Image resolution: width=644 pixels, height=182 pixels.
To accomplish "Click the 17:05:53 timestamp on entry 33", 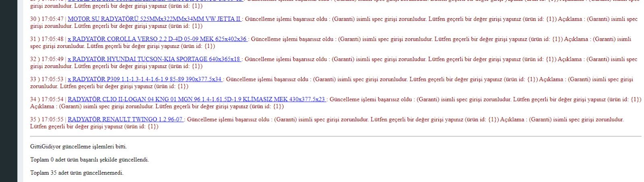I will tap(52, 79).
